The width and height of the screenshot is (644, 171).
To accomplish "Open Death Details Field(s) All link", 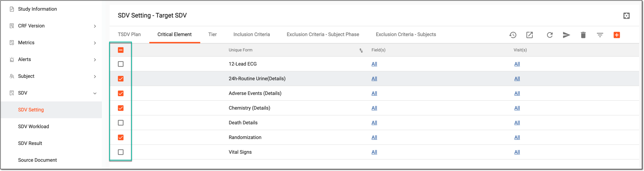I will click(x=374, y=123).
